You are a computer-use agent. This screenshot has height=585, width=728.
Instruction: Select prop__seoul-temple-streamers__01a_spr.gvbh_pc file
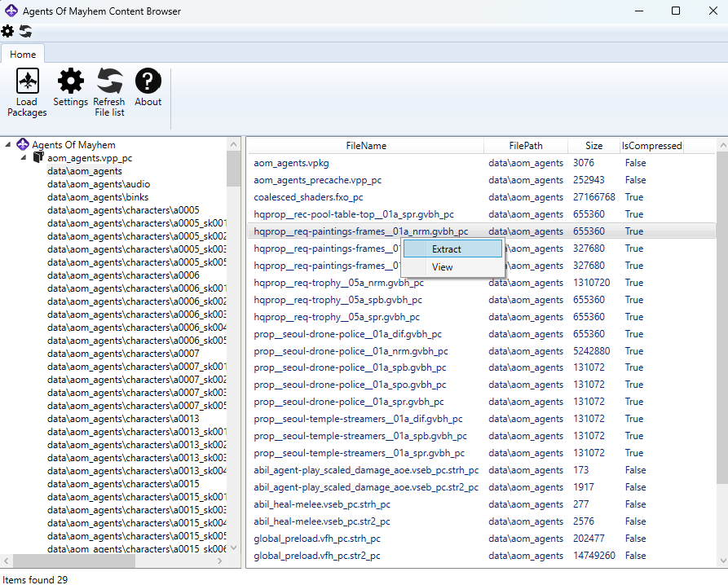click(x=482, y=453)
